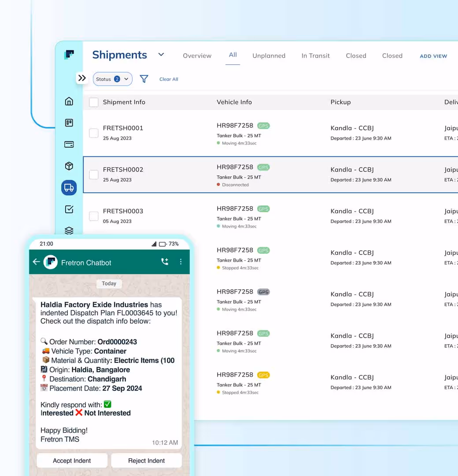Open the checklist tasks sidebar icon
Viewport: 458px width, 476px height.
pos(69,209)
